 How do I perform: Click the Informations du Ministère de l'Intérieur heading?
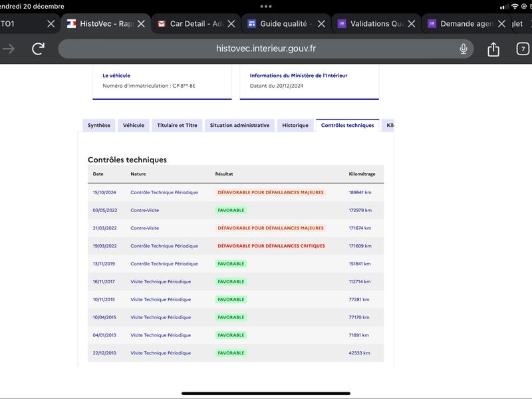[299, 75]
